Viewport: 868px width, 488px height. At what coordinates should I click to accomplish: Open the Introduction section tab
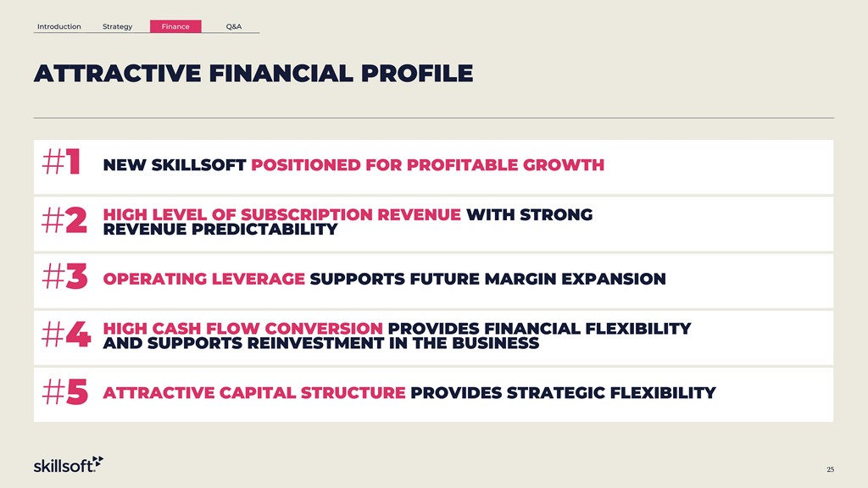coord(59,27)
